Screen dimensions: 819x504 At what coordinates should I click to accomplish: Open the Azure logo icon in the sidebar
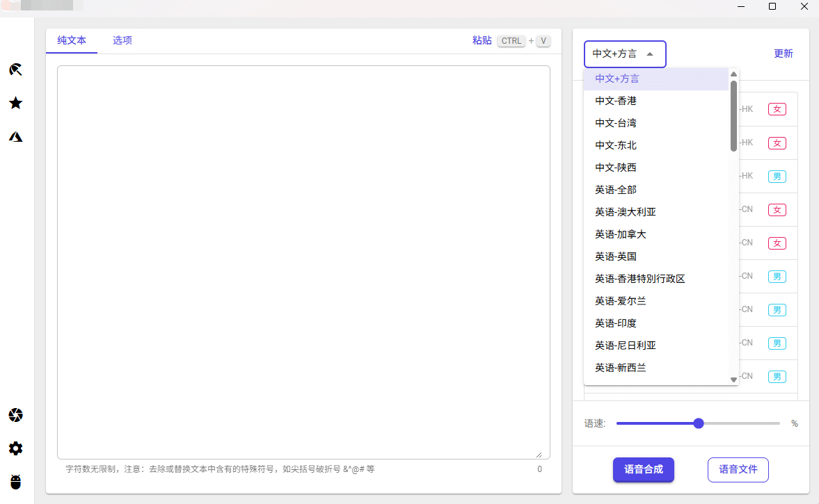click(16, 137)
